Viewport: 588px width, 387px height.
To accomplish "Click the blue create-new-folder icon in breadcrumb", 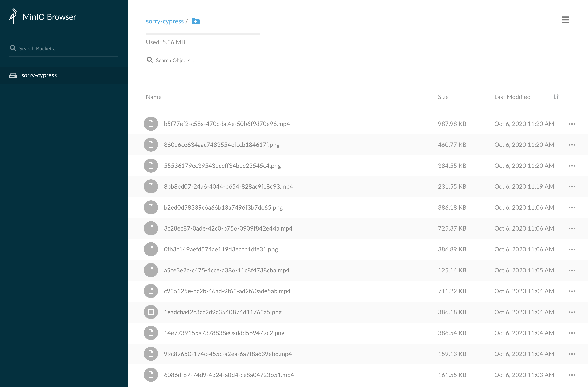I will tap(195, 21).
